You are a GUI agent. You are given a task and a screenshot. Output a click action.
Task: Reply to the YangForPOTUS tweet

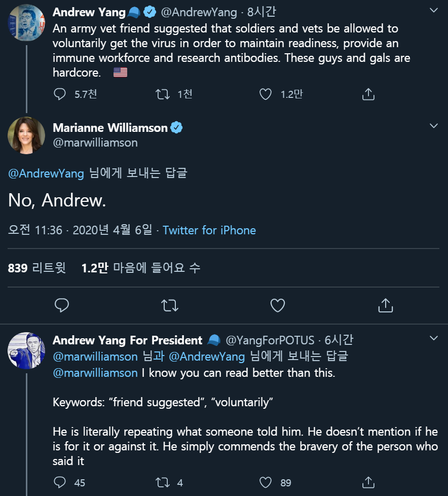pyautogui.click(x=60, y=482)
